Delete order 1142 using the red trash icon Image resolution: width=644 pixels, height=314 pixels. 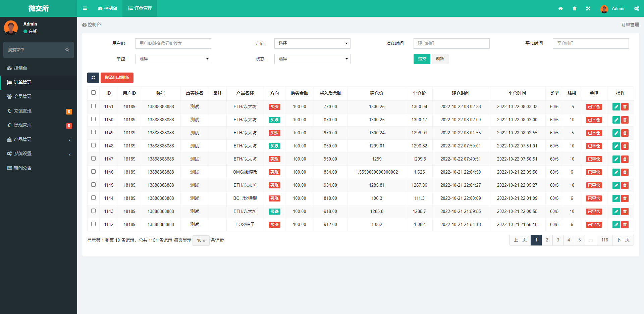(625, 224)
